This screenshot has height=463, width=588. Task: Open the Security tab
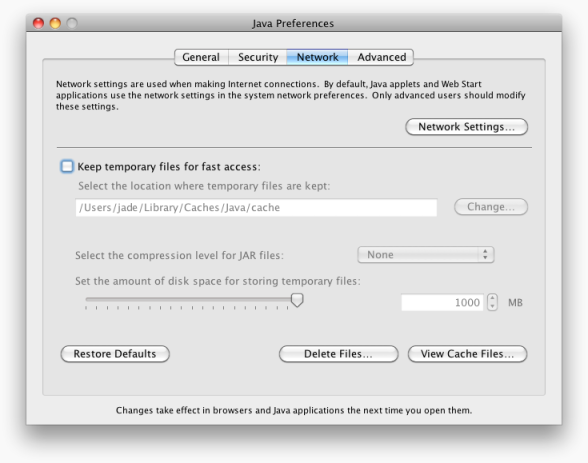(258, 57)
